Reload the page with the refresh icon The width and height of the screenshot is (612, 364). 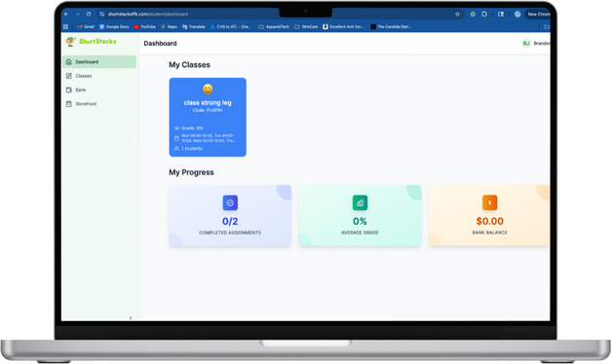pos(89,14)
